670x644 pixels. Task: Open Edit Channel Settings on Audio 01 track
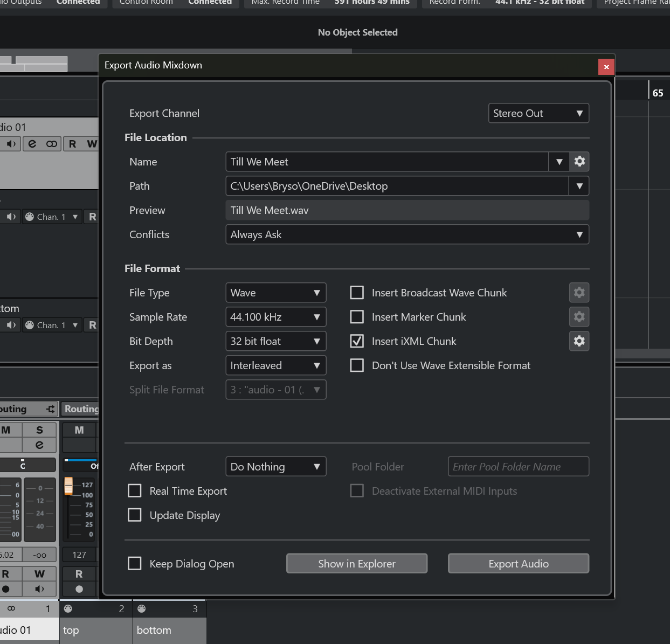pos(32,144)
